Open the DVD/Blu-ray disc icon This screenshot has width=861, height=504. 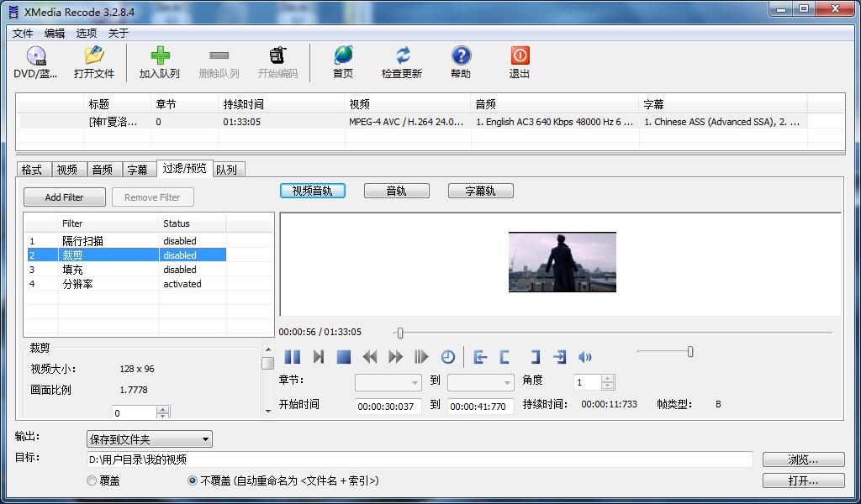(35, 56)
